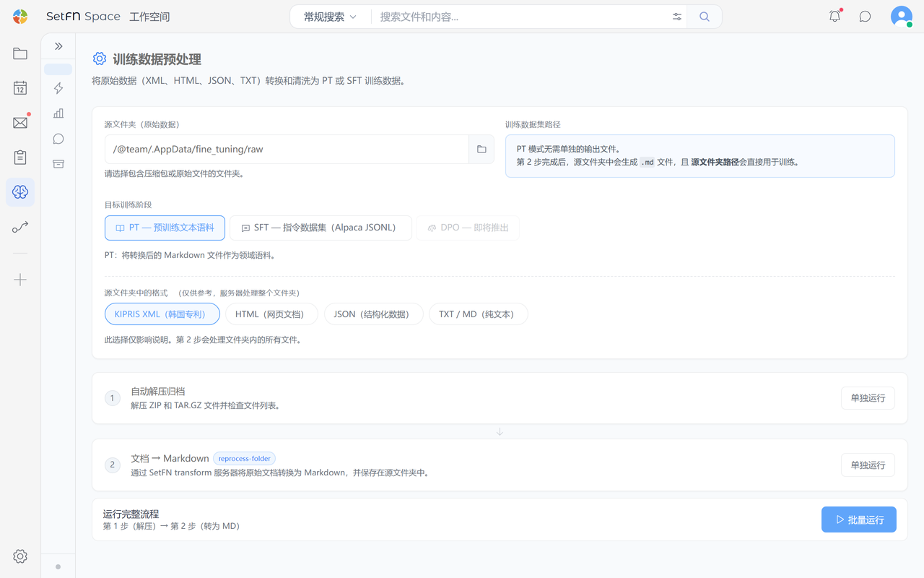Click the 自动解压归档 step title
Image resolution: width=924 pixels, height=578 pixels.
[x=158, y=392]
